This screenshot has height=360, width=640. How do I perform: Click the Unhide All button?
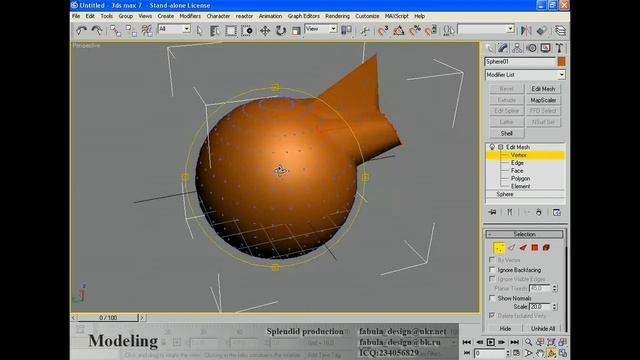pos(543,329)
